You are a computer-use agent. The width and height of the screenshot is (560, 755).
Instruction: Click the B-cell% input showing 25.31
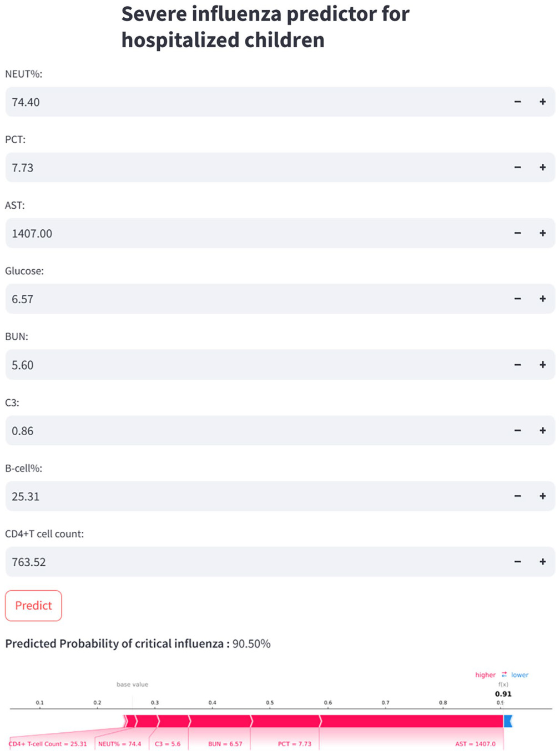coord(255,496)
